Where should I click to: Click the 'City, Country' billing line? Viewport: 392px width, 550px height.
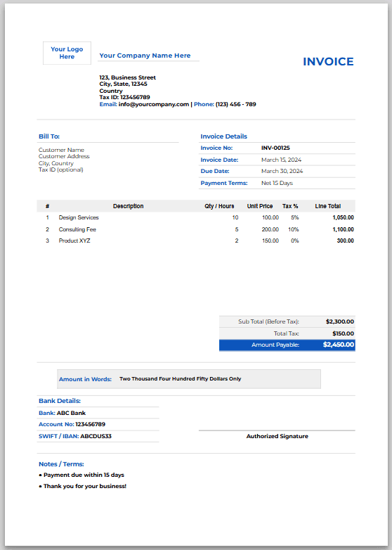[x=56, y=163]
